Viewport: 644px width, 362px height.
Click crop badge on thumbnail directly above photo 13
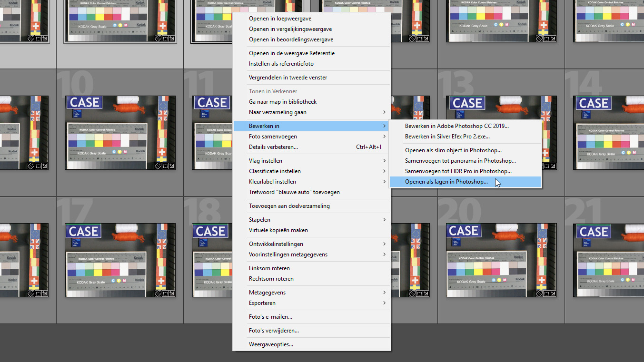click(x=545, y=39)
